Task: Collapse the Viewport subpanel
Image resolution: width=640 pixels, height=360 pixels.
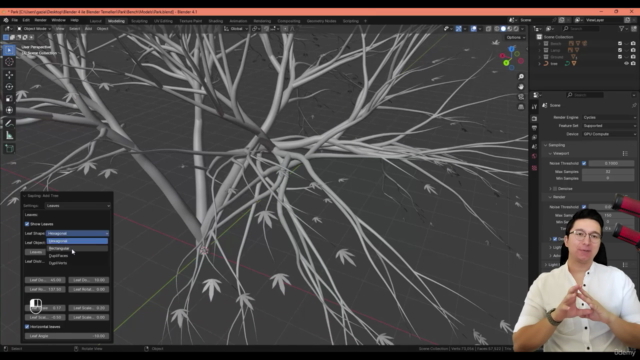Action: [550, 153]
